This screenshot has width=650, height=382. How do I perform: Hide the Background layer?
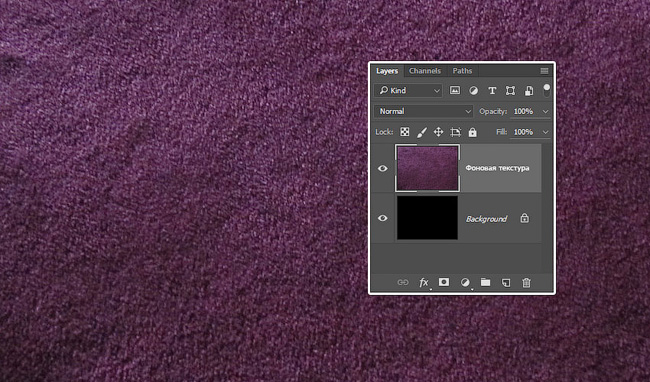point(383,218)
